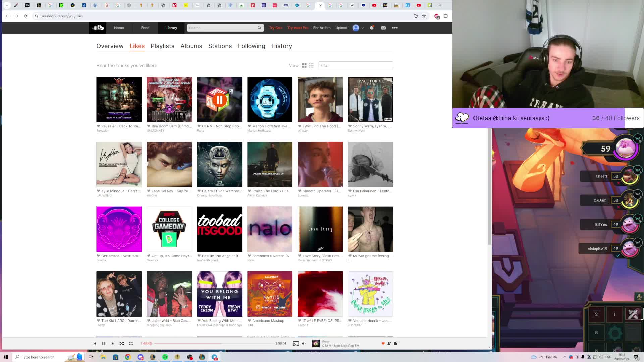Pause playback in bottom player bar

coord(104,343)
